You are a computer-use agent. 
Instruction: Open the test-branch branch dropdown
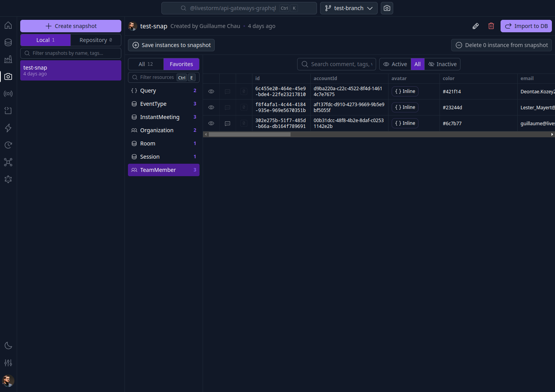tap(349, 8)
